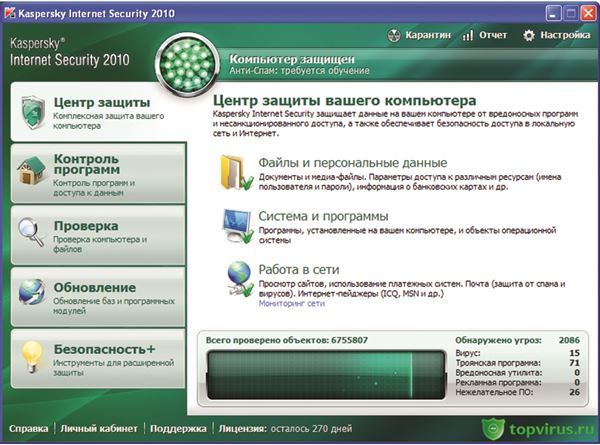Click the green protection status indicator orb
The image size is (600, 445).
pos(188,64)
